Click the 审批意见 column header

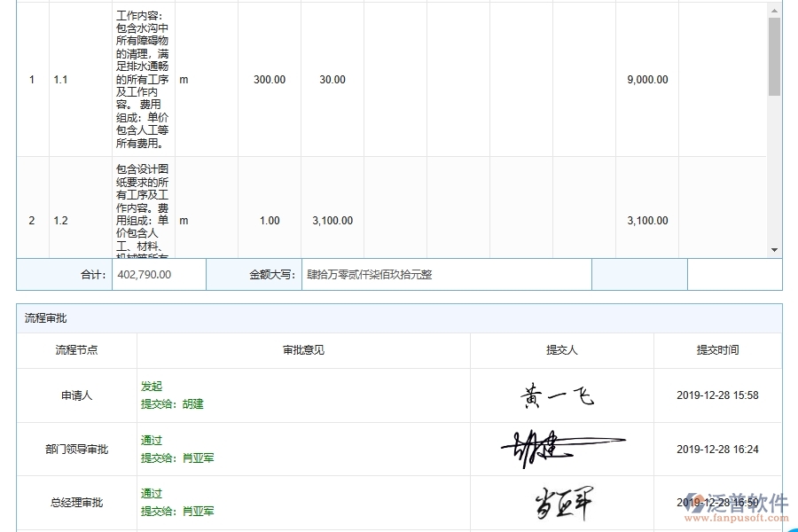[x=301, y=349]
